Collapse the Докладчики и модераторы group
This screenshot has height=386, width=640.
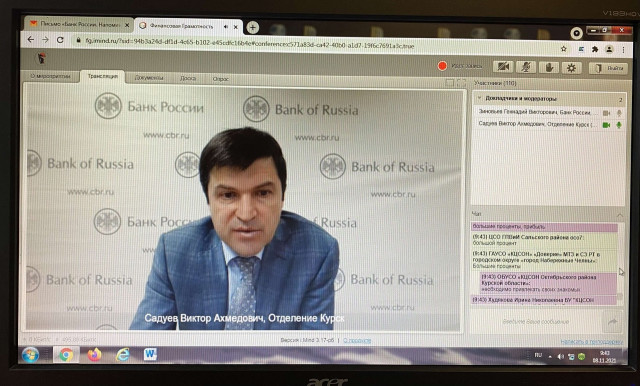(x=480, y=98)
